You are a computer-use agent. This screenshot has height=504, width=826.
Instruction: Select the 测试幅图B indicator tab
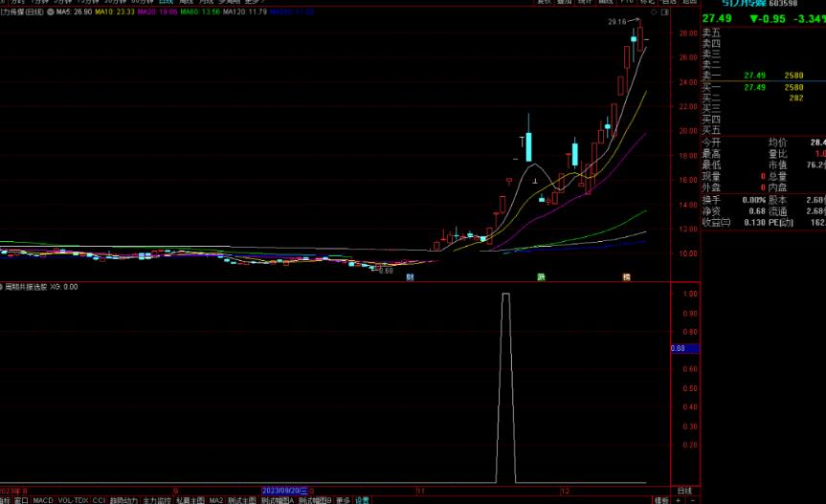pos(315,500)
